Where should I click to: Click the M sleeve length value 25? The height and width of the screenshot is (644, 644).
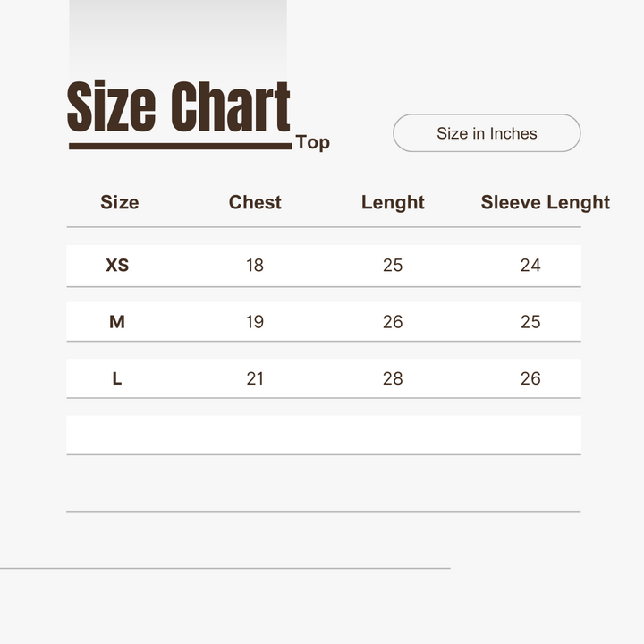530,322
